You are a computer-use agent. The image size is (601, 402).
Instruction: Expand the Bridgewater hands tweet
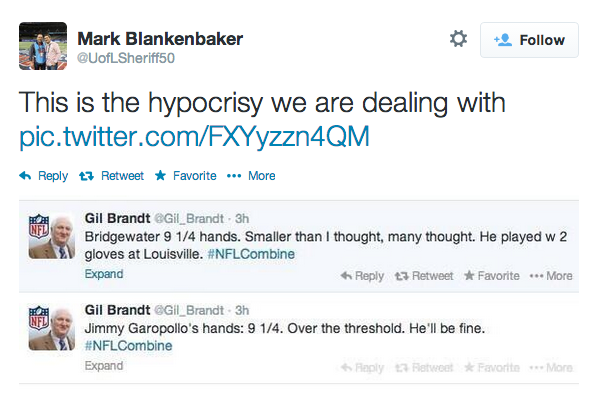[104, 275]
